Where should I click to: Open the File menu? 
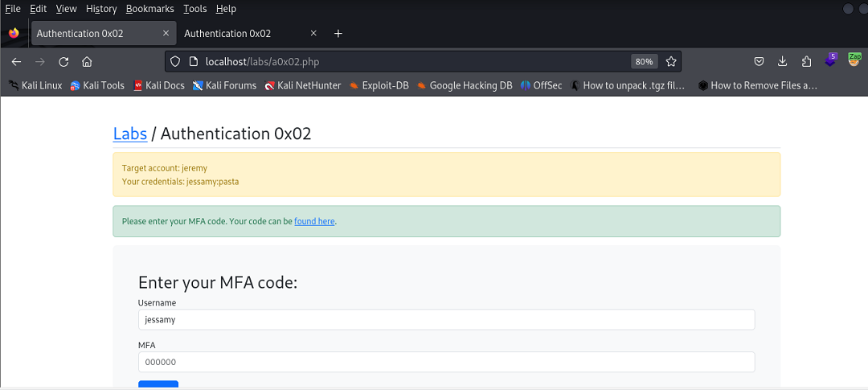[x=13, y=9]
